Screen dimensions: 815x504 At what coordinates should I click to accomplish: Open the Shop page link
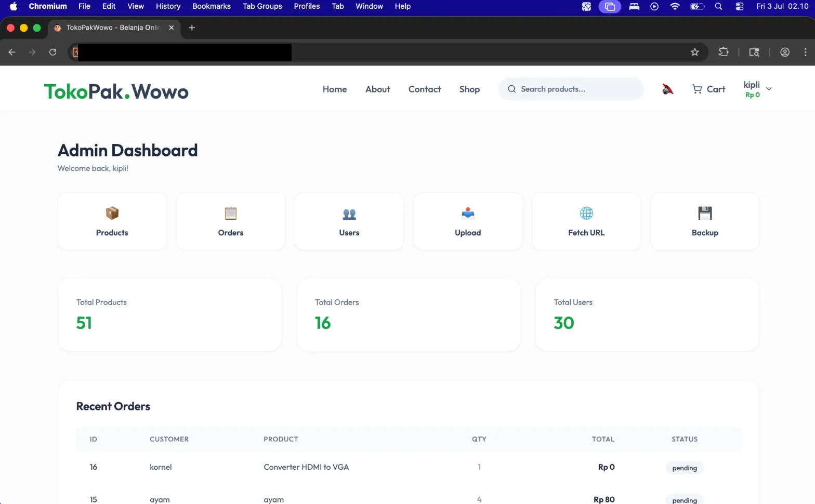(469, 89)
